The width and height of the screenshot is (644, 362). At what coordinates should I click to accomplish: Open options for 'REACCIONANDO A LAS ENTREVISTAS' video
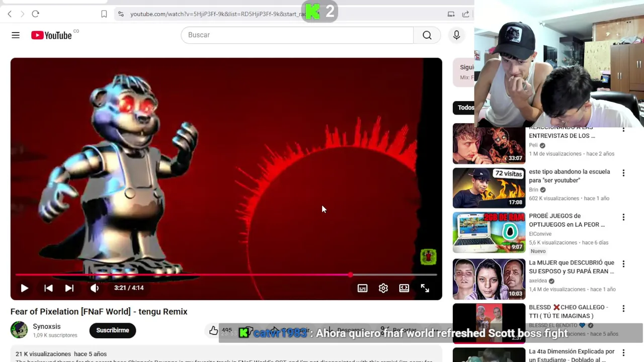pyautogui.click(x=623, y=130)
